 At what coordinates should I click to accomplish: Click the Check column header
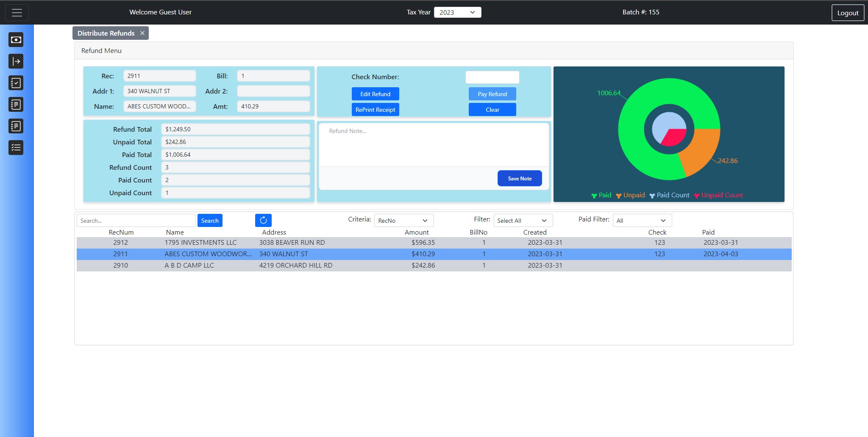click(x=657, y=232)
